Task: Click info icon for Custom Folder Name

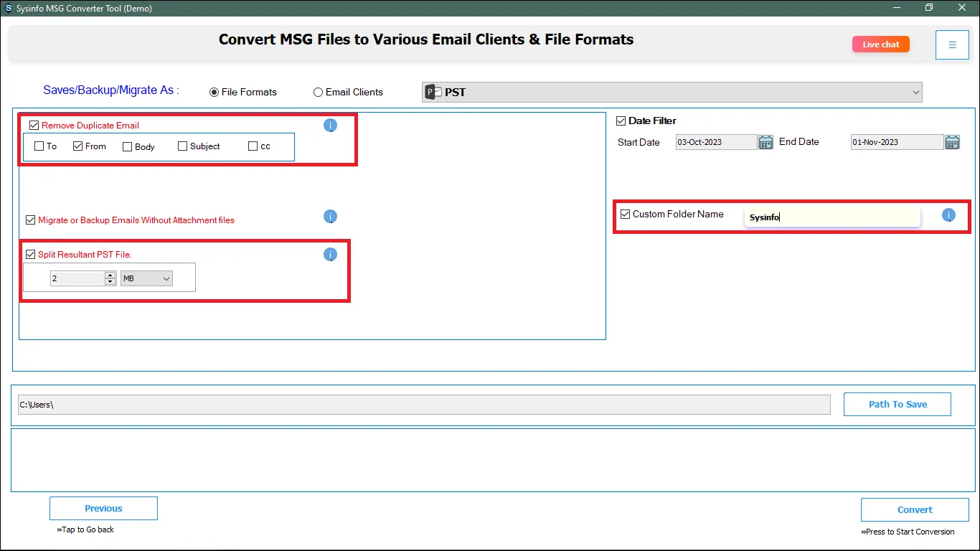Action: [948, 215]
